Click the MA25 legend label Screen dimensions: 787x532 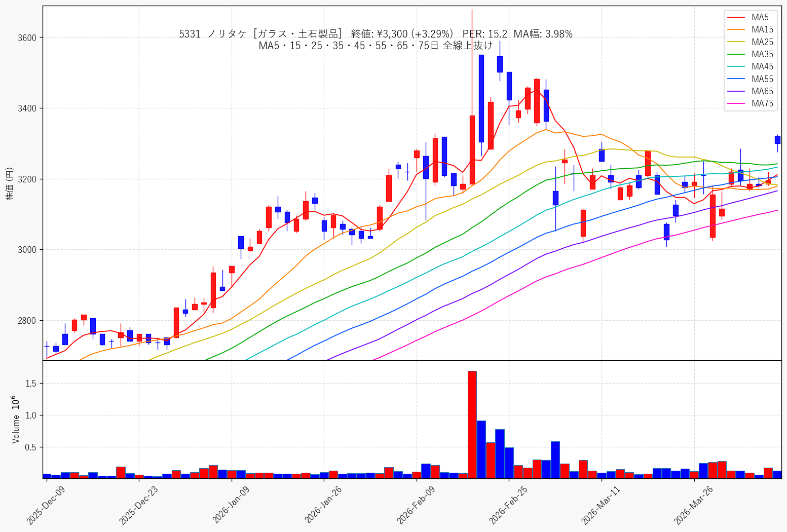pyautogui.click(x=762, y=42)
